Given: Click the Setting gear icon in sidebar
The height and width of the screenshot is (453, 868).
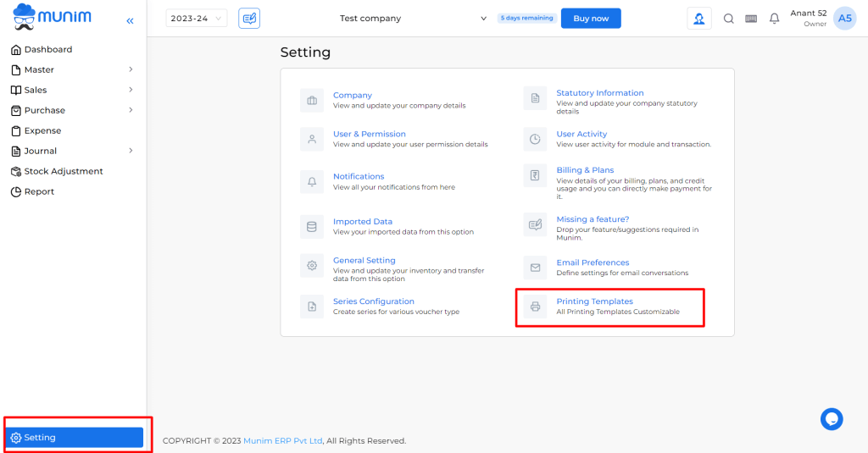Looking at the screenshot, I should click(x=16, y=438).
